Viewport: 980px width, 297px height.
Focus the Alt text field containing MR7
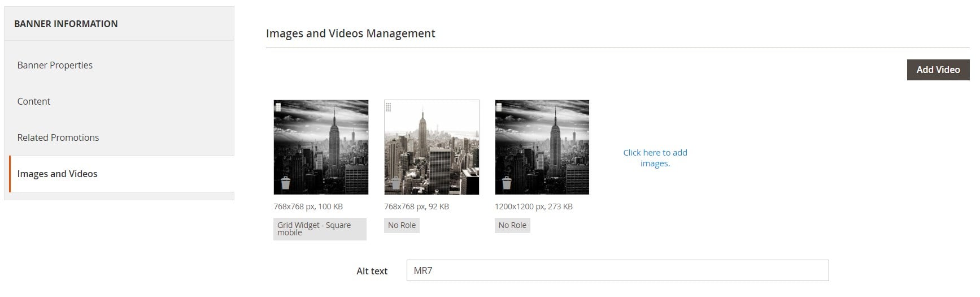pos(617,270)
